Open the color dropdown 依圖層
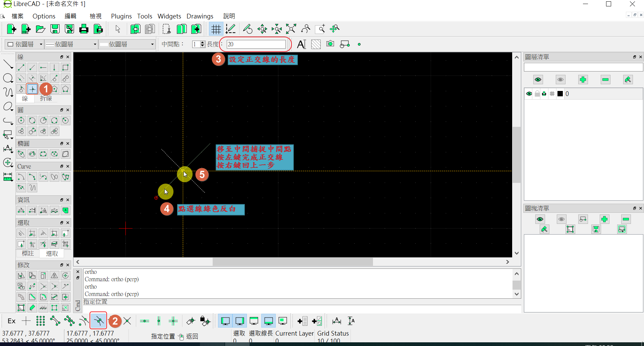The image size is (644, 346). tap(25, 44)
